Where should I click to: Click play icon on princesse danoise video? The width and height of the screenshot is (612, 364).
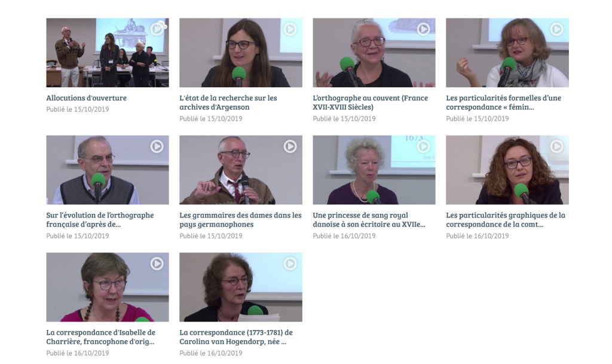[x=424, y=146]
